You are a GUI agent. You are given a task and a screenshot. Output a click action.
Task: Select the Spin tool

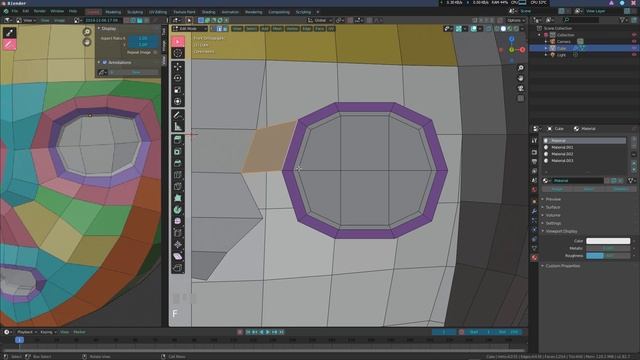point(178,210)
